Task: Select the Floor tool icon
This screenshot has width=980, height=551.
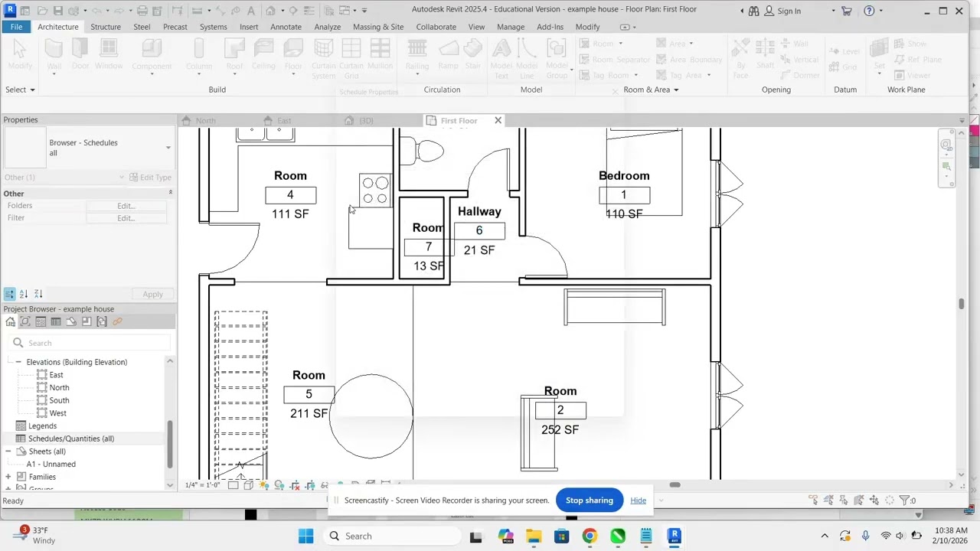Action: click(x=293, y=49)
